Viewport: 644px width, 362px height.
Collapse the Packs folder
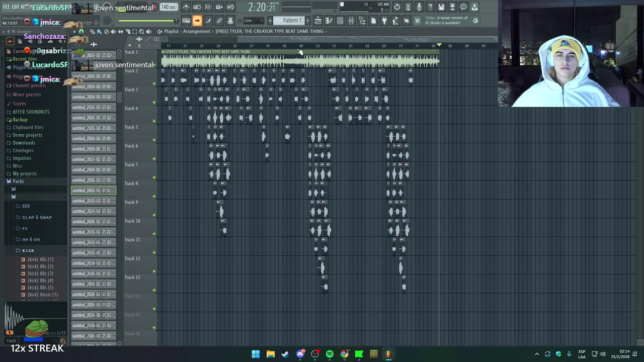(18, 181)
